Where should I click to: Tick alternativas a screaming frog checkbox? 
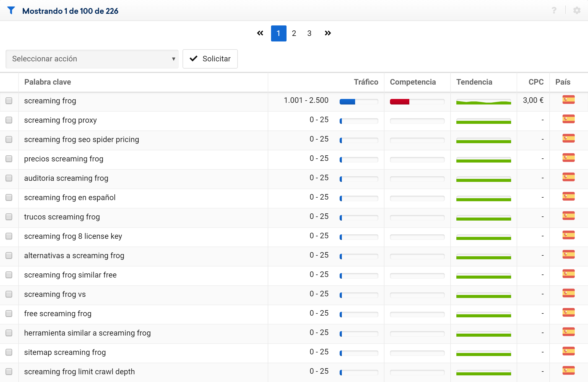tap(9, 255)
